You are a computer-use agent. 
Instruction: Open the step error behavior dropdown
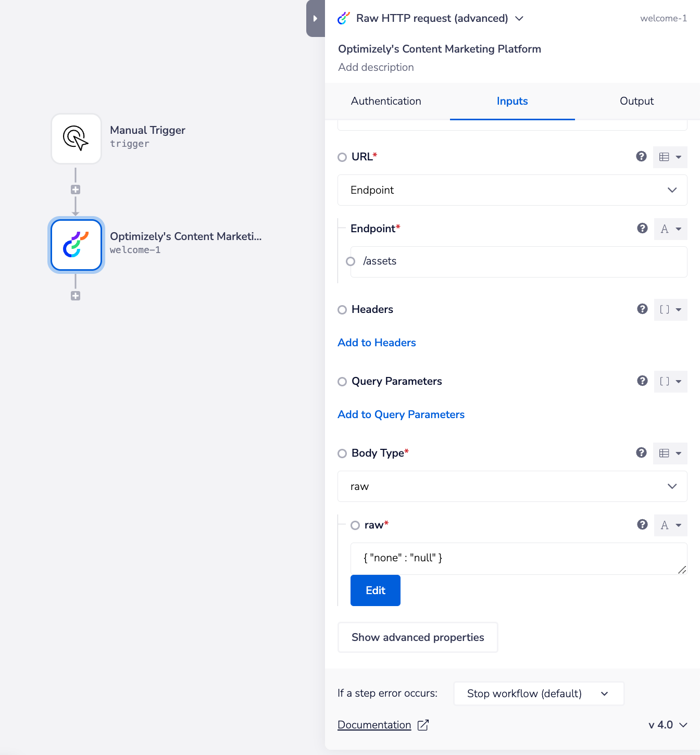coord(539,694)
